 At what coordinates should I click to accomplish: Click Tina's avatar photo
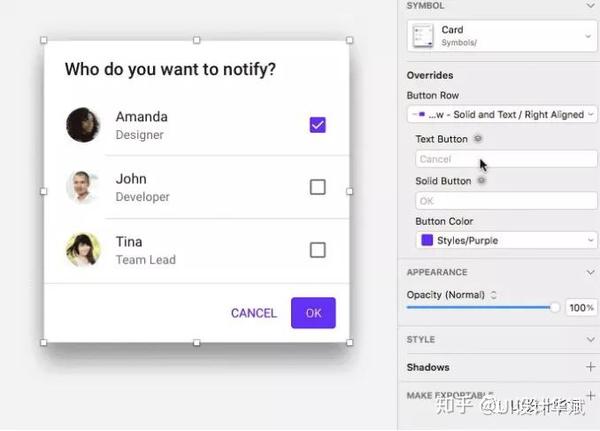tap(83, 250)
